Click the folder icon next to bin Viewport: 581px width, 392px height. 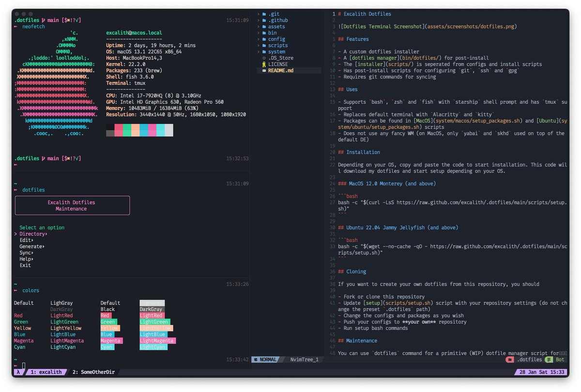264,33
